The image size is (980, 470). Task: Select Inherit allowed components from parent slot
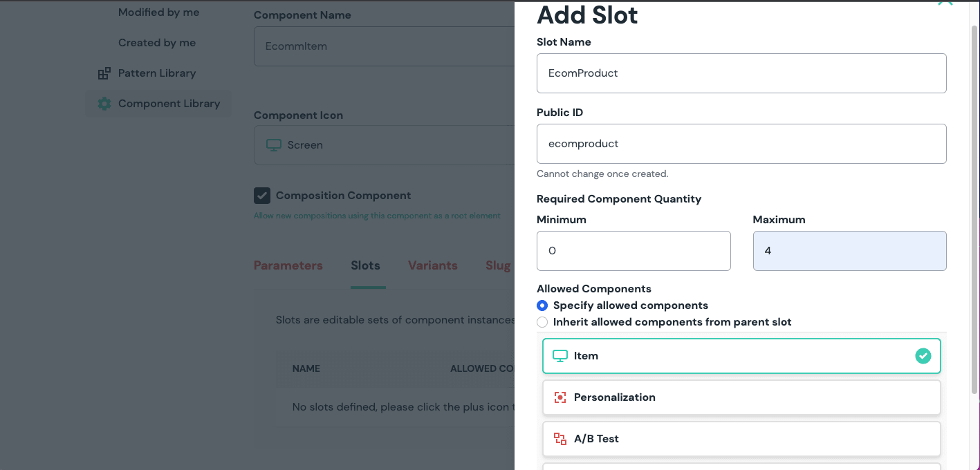point(542,322)
